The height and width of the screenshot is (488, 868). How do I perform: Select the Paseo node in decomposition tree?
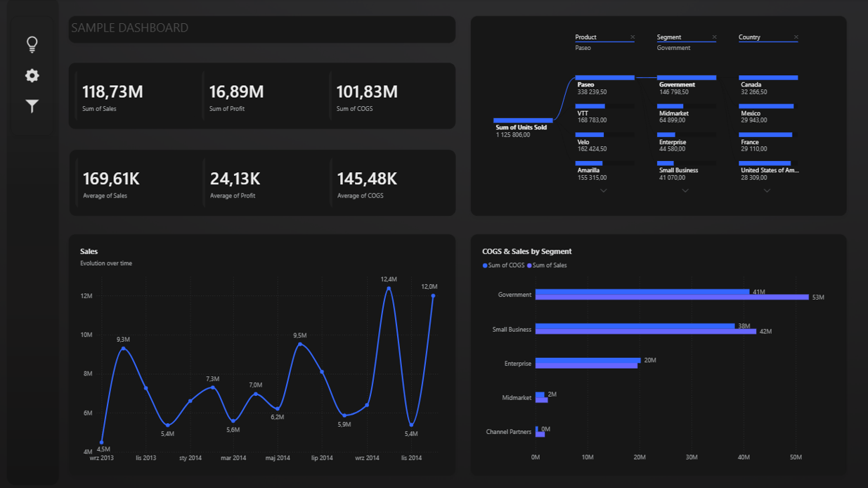[604, 86]
